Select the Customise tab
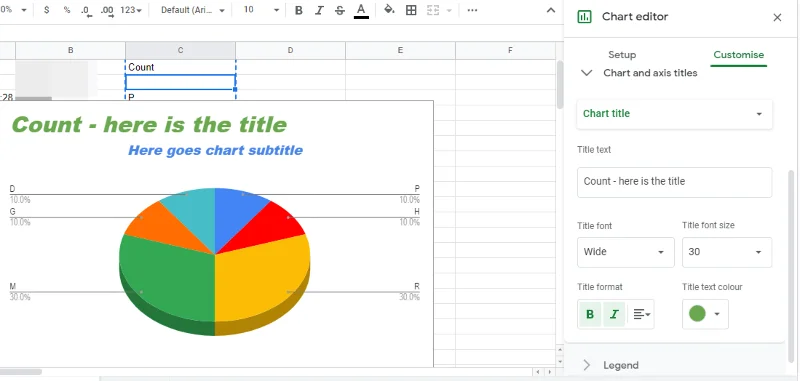 (738, 55)
